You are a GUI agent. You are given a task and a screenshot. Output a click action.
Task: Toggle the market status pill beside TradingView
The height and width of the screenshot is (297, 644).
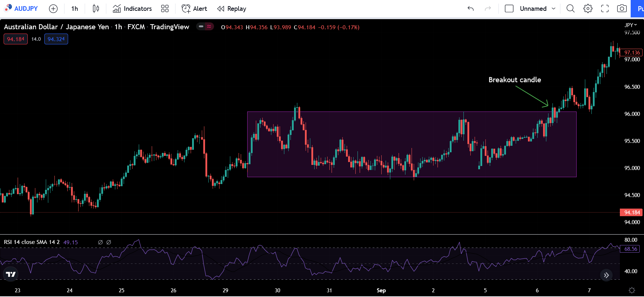pyautogui.click(x=205, y=26)
